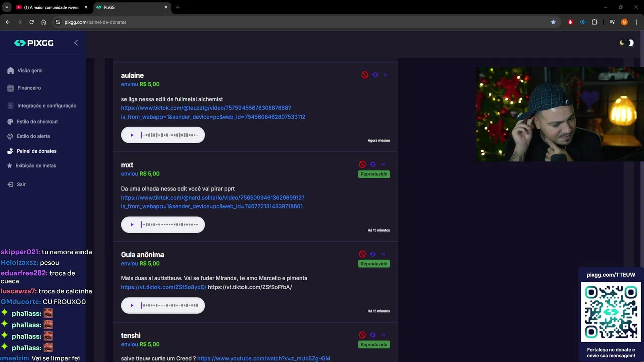Open the TikTok link in aulaine's message
This screenshot has width=644, height=362.
213,112
